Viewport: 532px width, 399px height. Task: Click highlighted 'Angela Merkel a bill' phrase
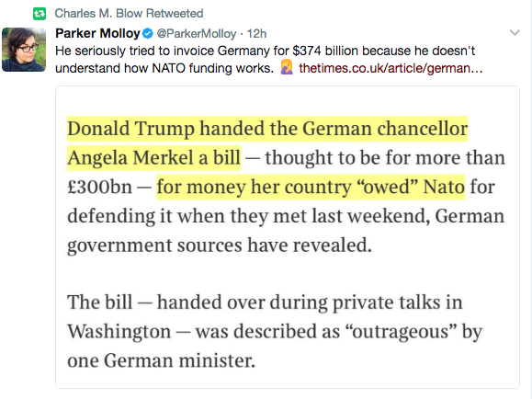tap(154, 158)
